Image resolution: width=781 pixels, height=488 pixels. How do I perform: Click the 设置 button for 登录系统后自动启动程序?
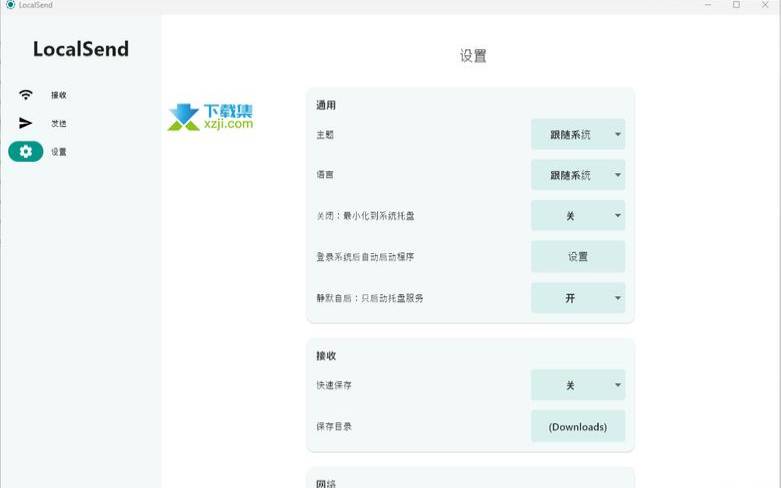tap(578, 256)
